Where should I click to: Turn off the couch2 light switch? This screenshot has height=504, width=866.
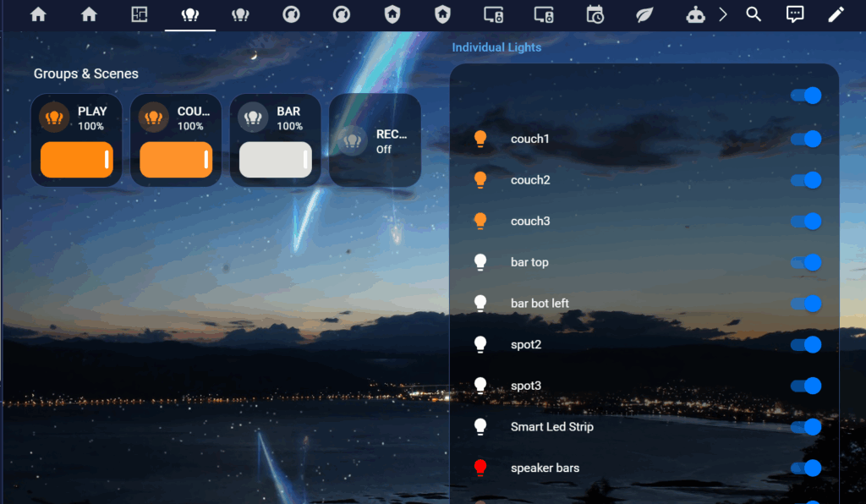point(806,180)
